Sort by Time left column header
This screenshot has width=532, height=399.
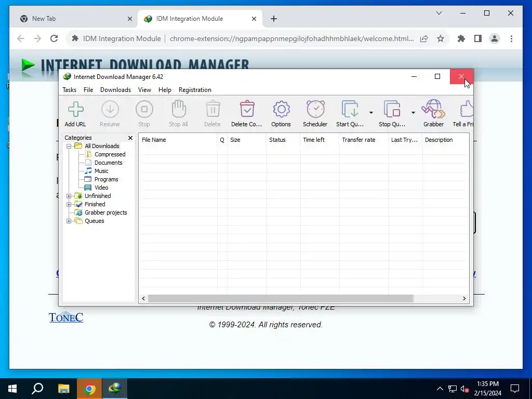pyautogui.click(x=320, y=140)
